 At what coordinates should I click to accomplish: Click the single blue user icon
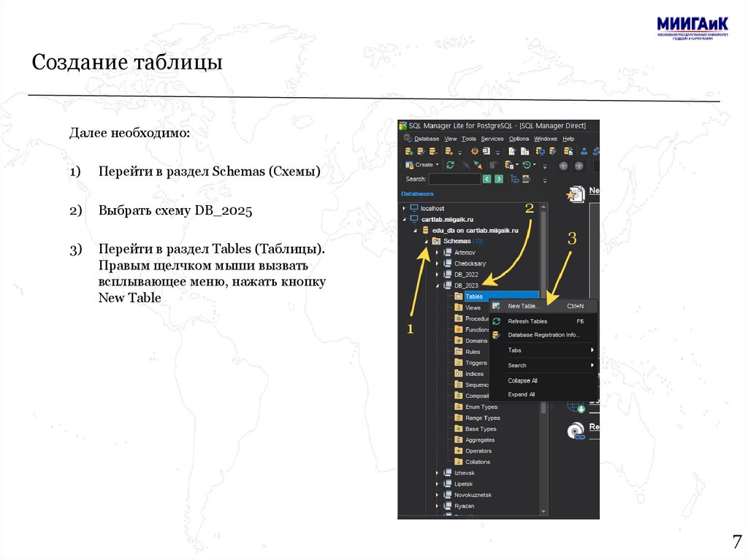click(x=584, y=151)
